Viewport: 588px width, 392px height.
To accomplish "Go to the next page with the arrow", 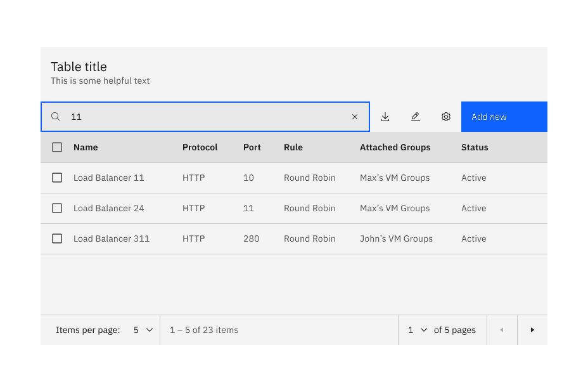I will (x=532, y=330).
